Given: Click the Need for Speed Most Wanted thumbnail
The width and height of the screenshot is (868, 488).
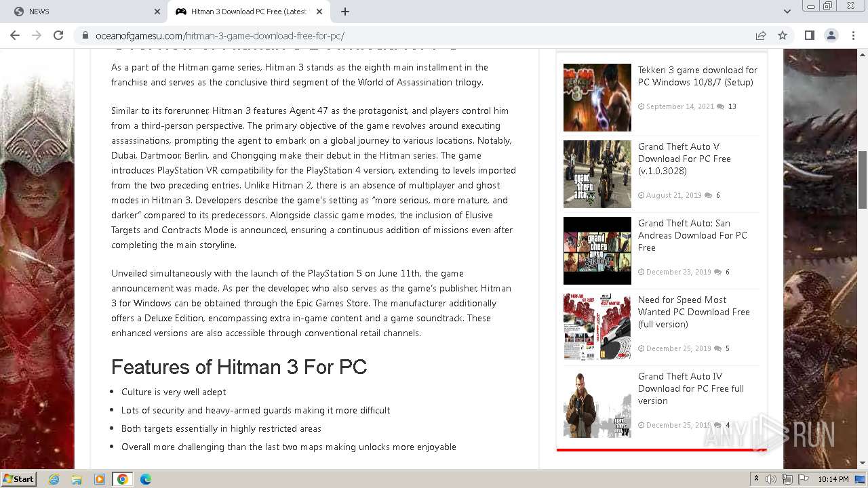Looking at the screenshot, I should [x=597, y=327].
